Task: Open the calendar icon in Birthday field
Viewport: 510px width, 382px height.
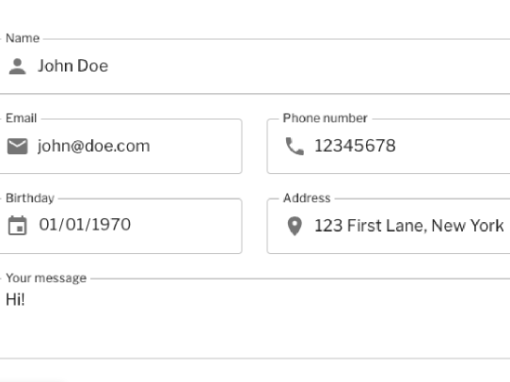Action: (17, 226)
